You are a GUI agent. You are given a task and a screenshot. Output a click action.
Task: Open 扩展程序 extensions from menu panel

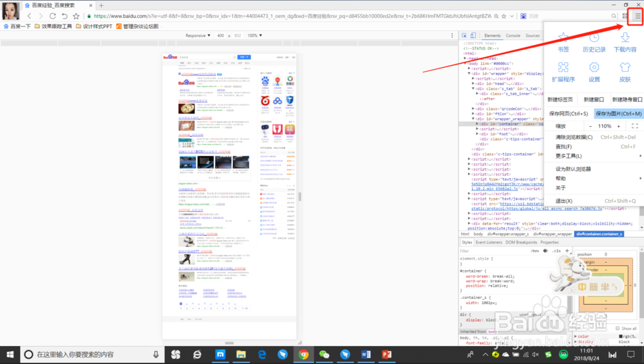tap(563, 72)
